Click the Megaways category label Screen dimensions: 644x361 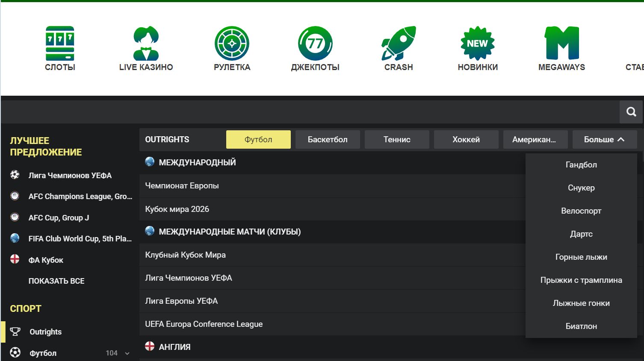click(561, 67)
